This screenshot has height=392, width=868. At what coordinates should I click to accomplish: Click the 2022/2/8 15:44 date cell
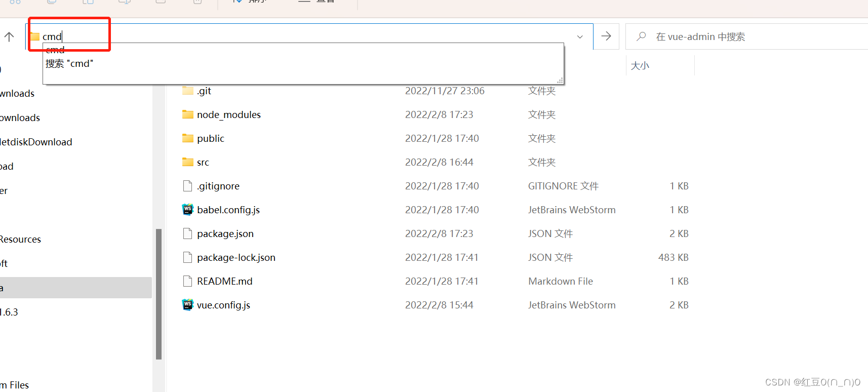pos(439,305)
